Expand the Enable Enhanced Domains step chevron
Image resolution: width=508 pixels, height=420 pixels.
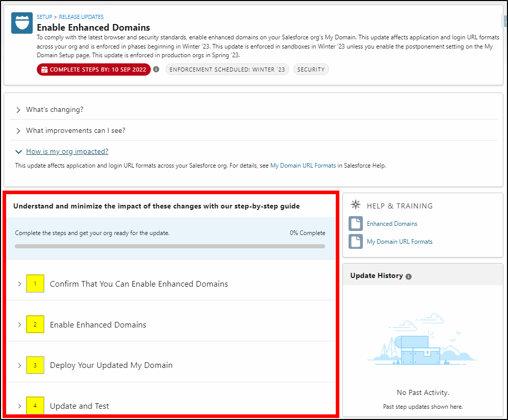[x=19, y=325]
